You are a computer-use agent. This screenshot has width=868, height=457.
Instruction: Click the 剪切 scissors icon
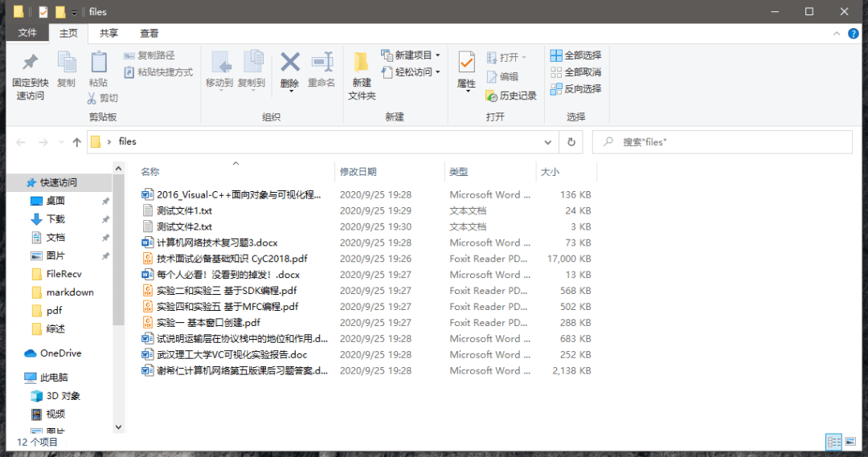[92, 98]
